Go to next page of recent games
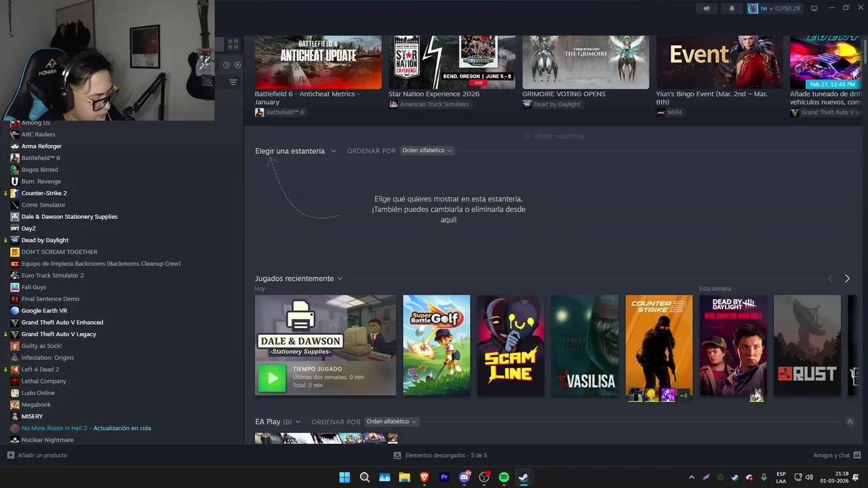The image size is (868, 488). tap(847, 279)
